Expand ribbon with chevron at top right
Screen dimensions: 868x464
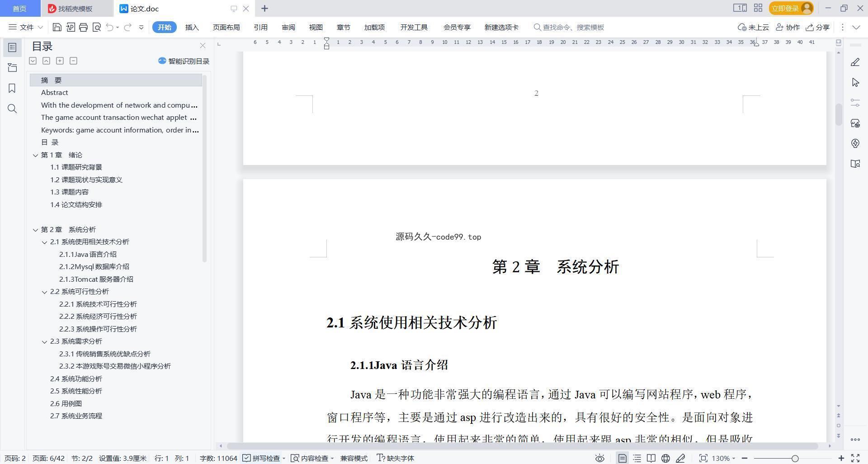click(856, 27)
